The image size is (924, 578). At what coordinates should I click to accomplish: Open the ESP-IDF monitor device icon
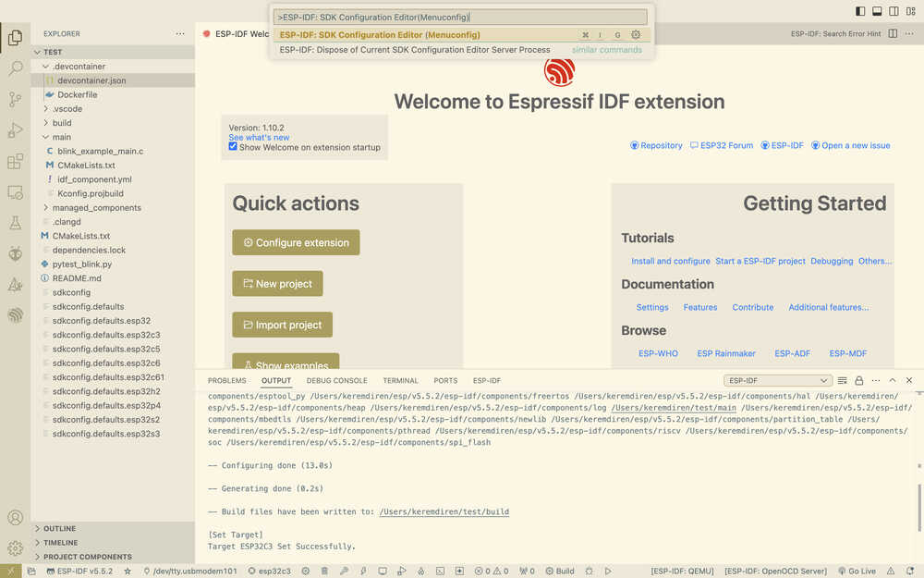tap(383, 571)
